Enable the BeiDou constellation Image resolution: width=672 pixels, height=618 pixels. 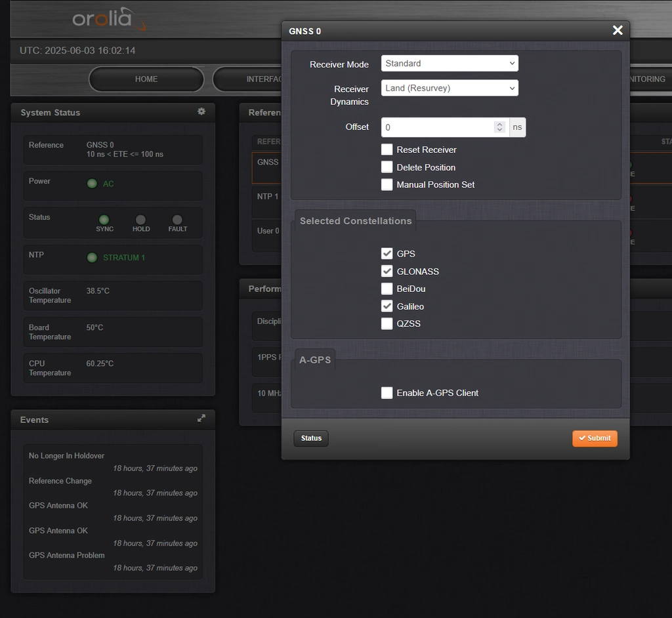pyautogui.click(x=387, y=289)
